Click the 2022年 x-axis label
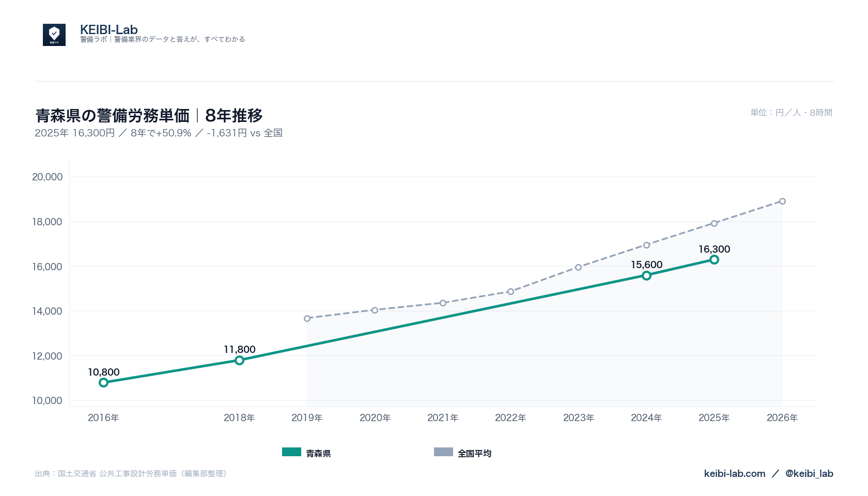The height and width of the screenshot is (496, 868). pos(510,417)
